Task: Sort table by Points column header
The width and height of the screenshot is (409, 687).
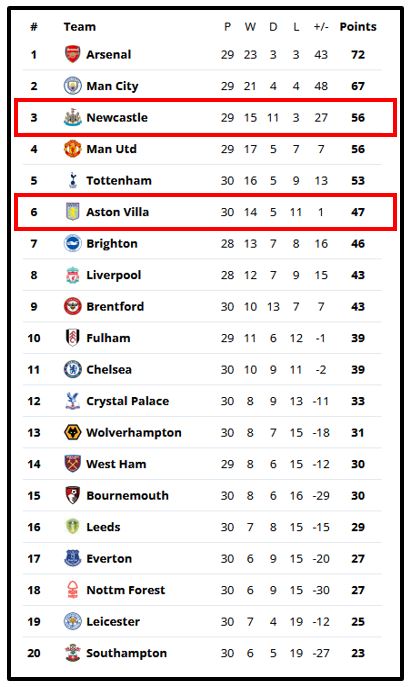Action: [358, 27]
